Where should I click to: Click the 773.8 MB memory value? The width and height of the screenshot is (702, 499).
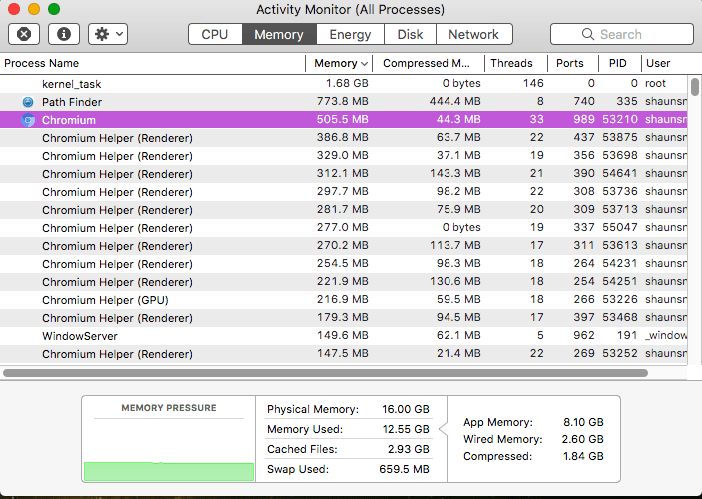(x=342, y=102)
